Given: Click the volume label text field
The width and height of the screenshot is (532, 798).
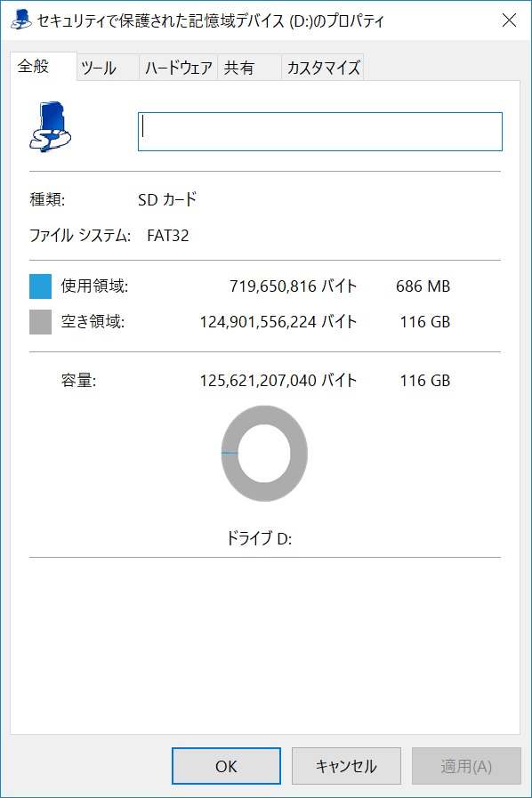Looking at the screenshot, I should 320,132.
